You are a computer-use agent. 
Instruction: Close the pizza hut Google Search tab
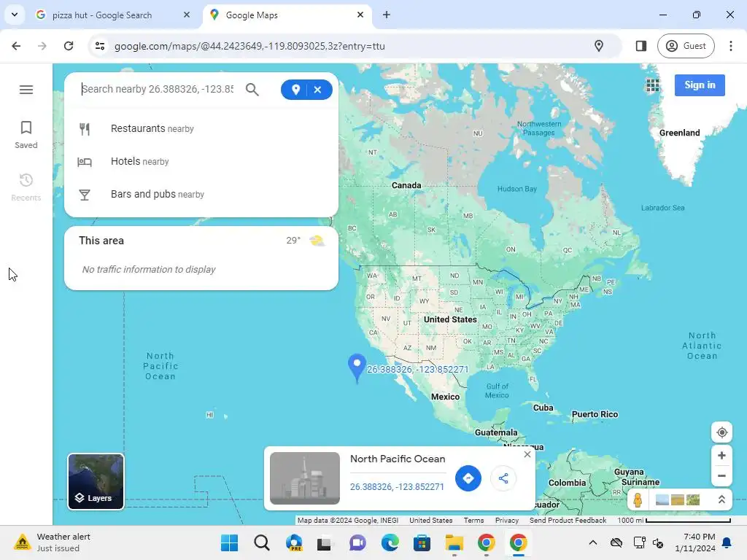click(187, 15)
